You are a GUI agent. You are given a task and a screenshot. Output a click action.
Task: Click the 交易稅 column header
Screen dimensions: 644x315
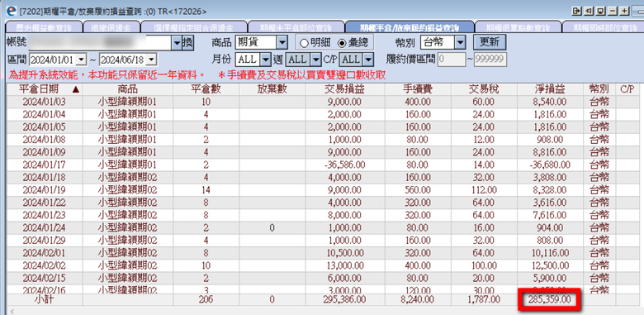(x=484, y=89)
